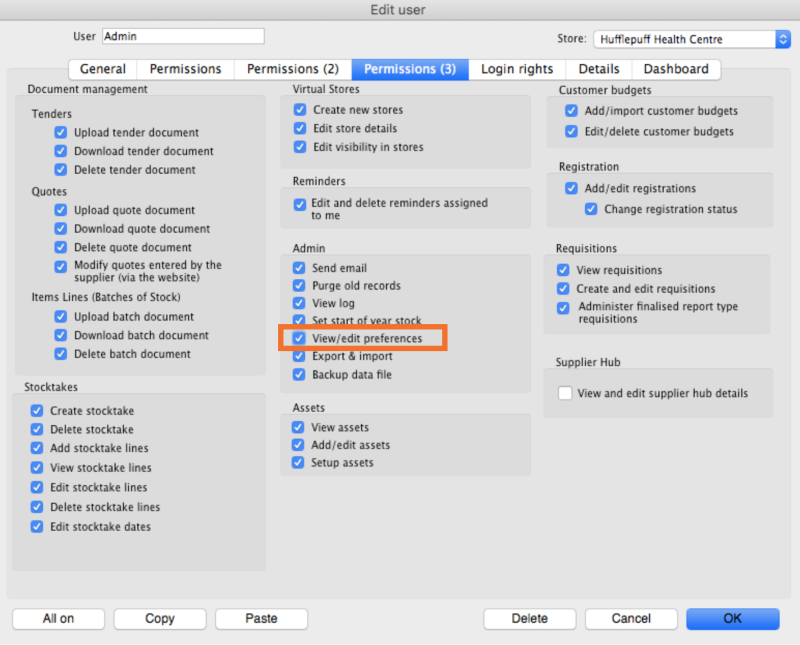Viewport: 800px width, 645px height.
Task: Switch to the Login rights tab
Action: (516, 69)
